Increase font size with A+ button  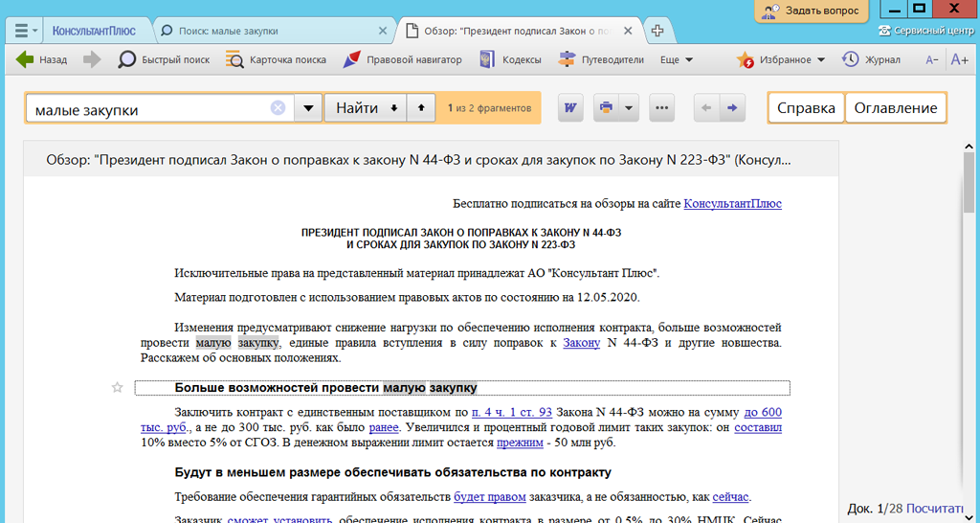click(959, 60)
